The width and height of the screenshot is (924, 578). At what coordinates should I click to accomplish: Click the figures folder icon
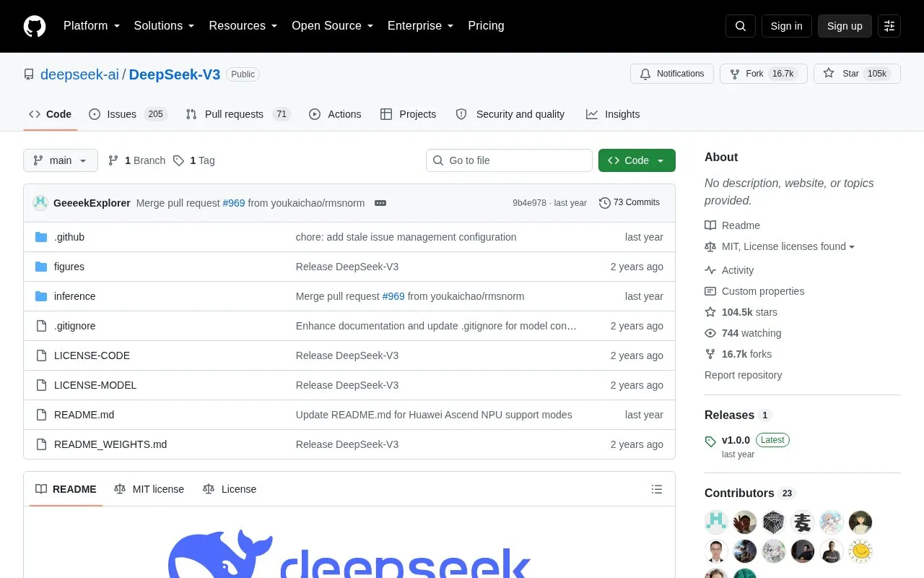click(x=41, y=267)
